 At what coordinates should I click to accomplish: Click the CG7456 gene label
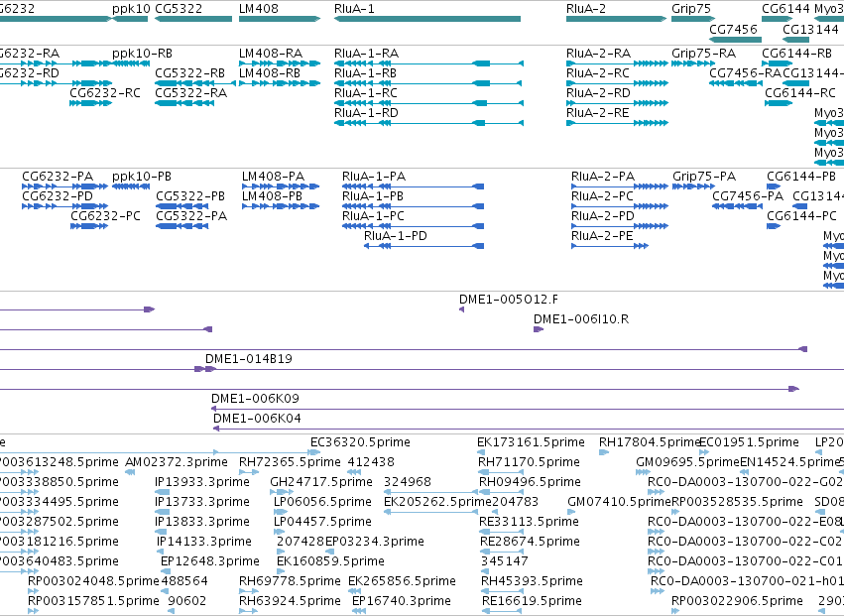tap(733, 29)
